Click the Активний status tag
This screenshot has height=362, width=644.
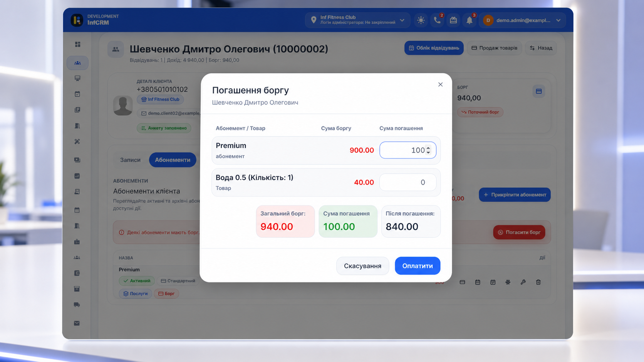point(137,281)
